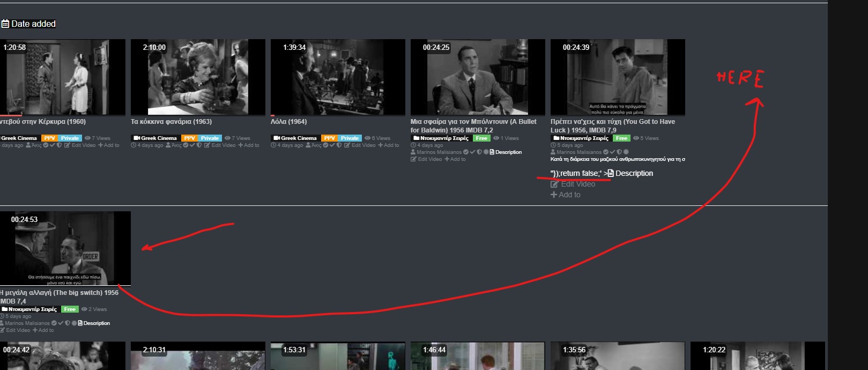Click Edit Video under The big switch
868x370 pixels.
(15, 330)
